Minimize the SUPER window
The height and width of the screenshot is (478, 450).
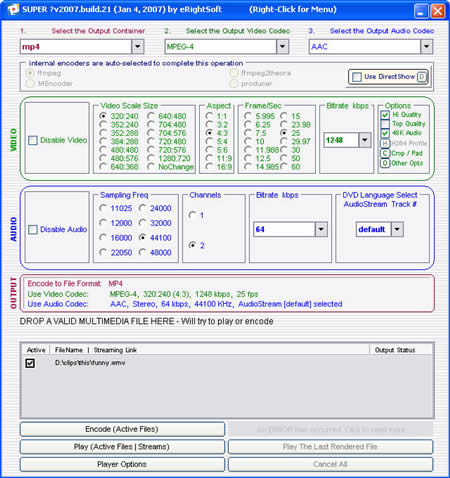tap(421, 11)
